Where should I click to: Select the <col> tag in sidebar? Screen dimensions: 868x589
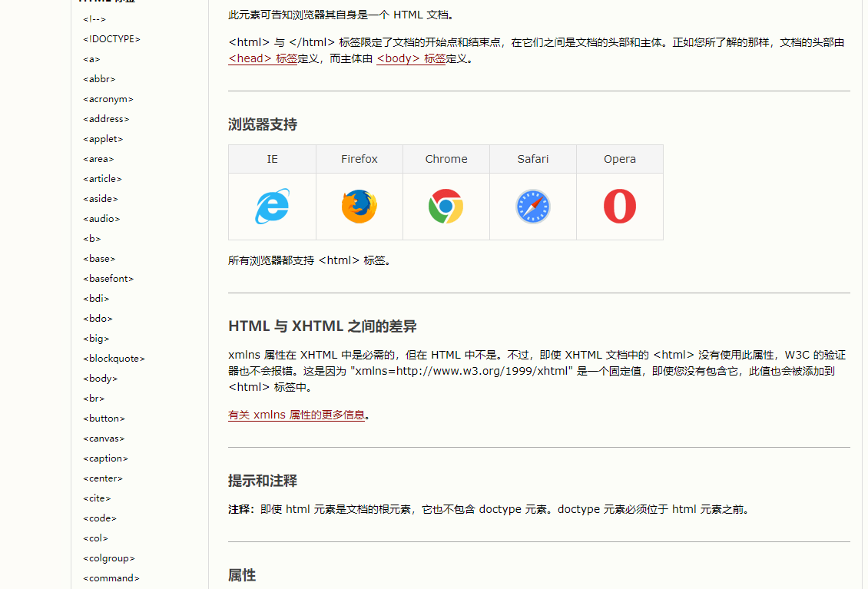click(x=95, y=538)
